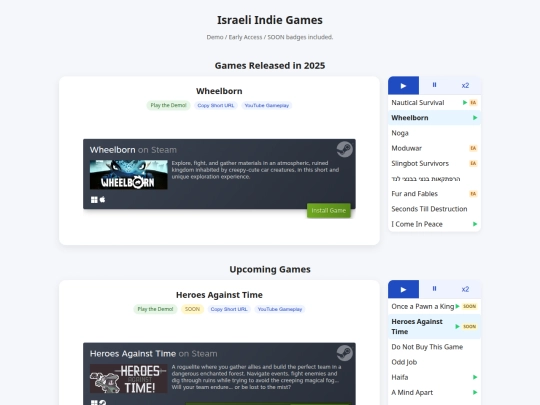Copy short URL for Heroes Against Time
Image resolution: width=540 pixels, height=405 pixels.
click(x=229, y=309)
